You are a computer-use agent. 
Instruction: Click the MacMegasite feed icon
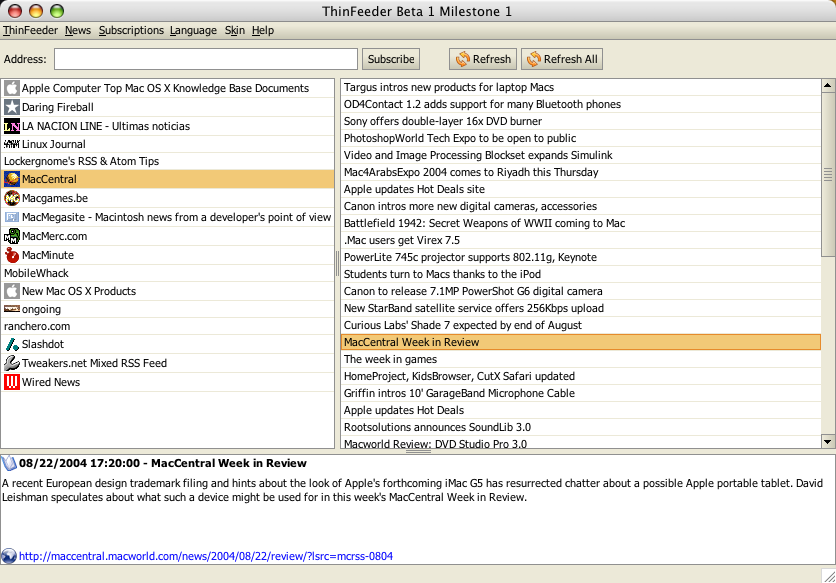click(12, 217)
